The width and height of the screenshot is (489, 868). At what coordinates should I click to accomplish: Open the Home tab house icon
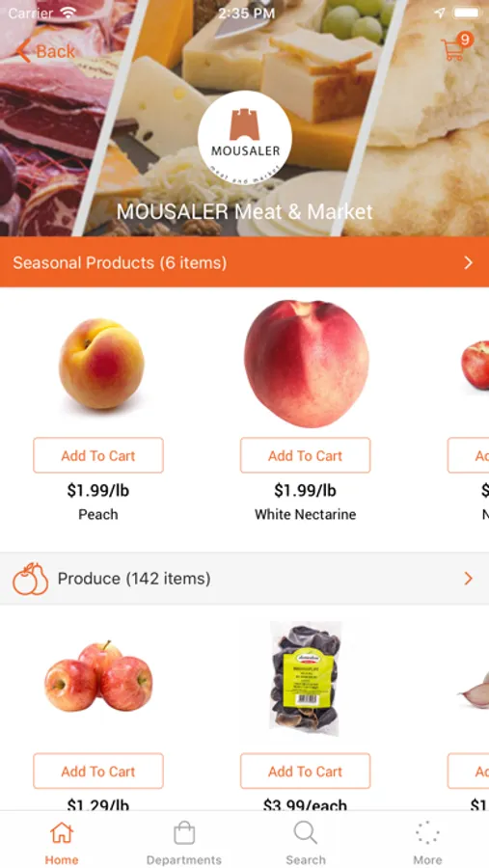[x=62, y=832]
